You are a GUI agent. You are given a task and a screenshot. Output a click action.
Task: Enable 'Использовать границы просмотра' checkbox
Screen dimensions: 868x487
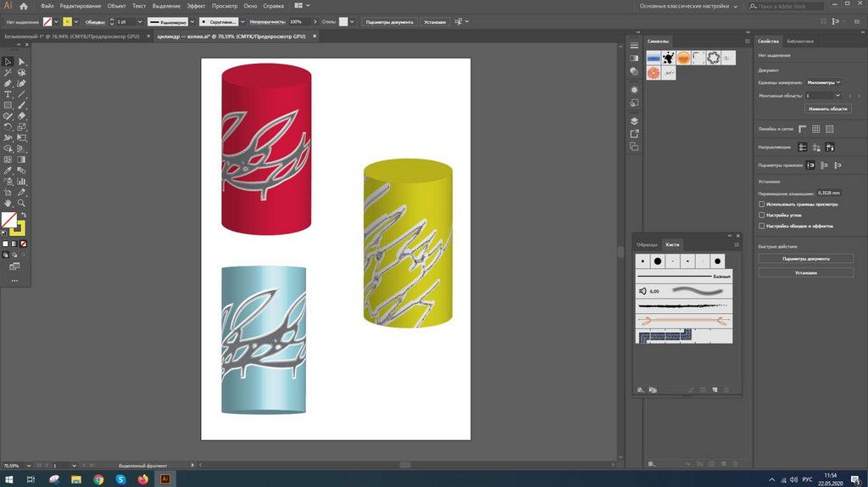[x=761, y=204]
